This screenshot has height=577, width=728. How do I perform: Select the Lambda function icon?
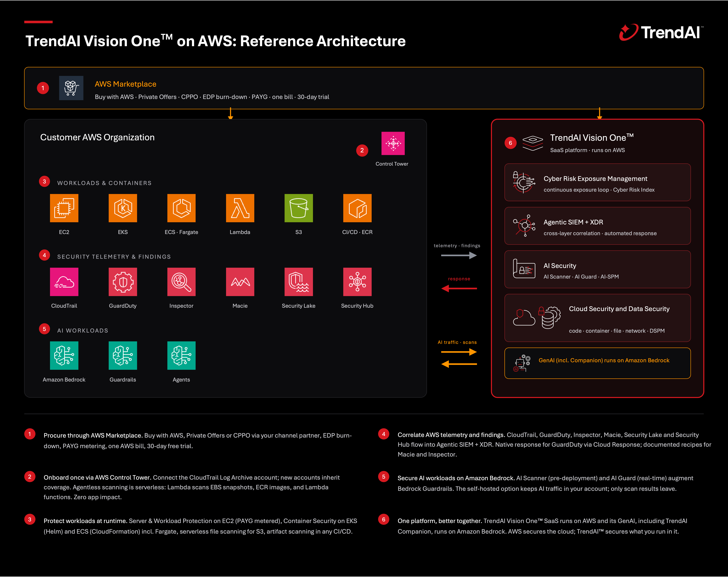240,208
